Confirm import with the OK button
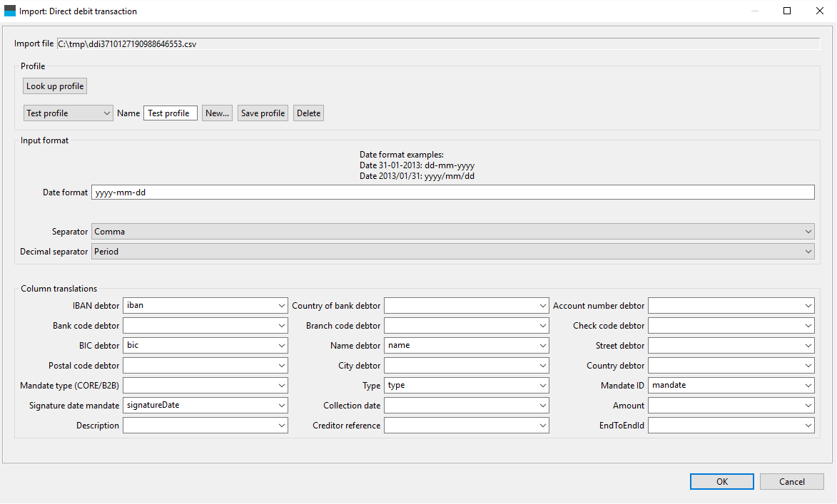Screen dimensions: 837x504 pyautogui.click(x=721, y=482)
